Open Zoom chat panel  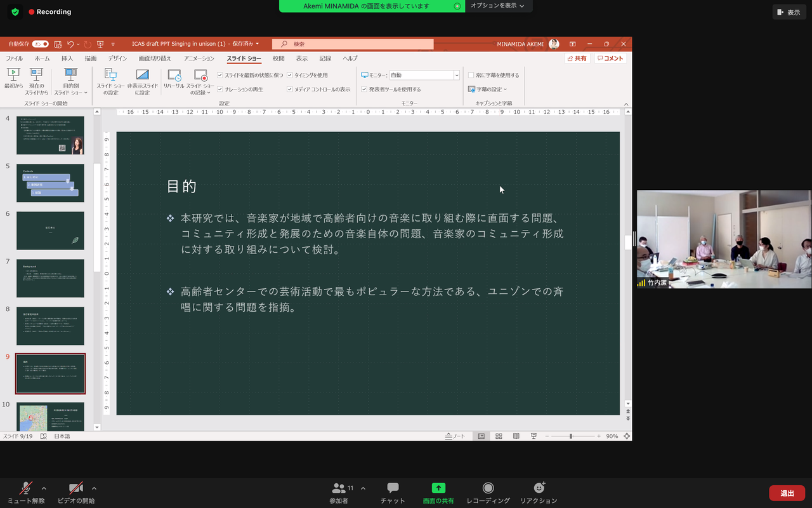tap(393, 488)
